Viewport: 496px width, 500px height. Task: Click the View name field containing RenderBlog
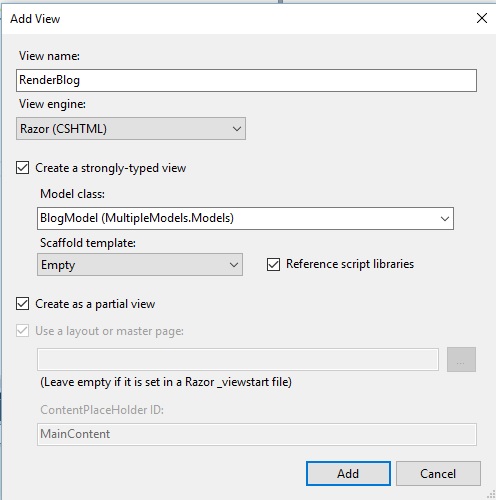pos(246,80)
